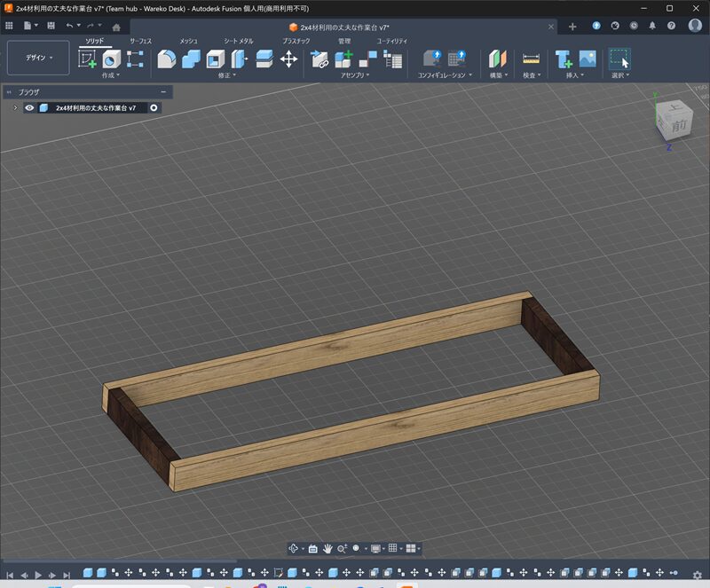Image resolution: width=710 pixels, height=588 pixels.
Task: Click the 修正 panel label
Action: point(225,75)
